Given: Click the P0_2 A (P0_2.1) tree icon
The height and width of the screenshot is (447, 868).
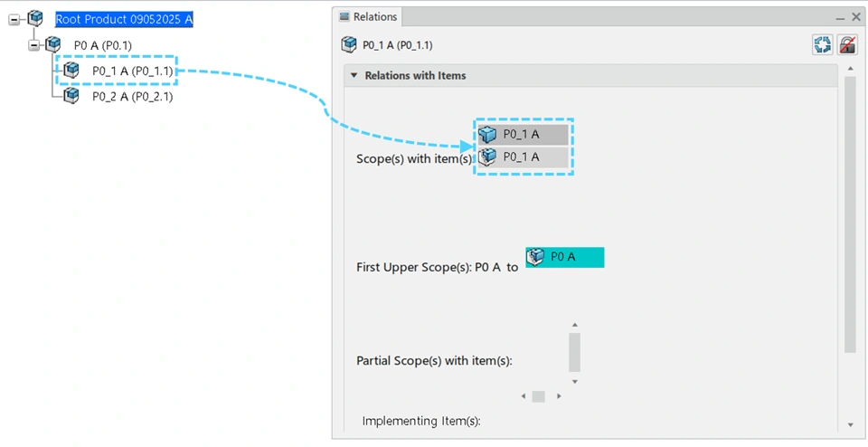Looking at the screenshot, I should tap(71, 96).
